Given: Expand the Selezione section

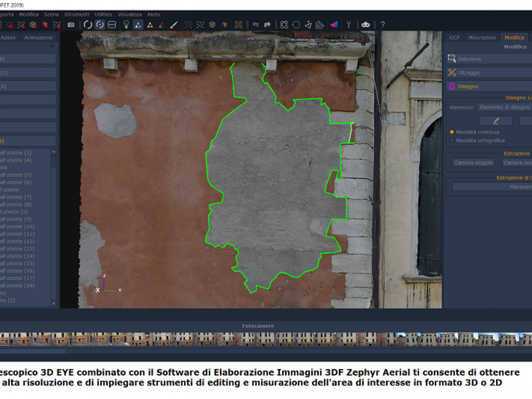Looking at the screenshot, I should pos(489,59).
